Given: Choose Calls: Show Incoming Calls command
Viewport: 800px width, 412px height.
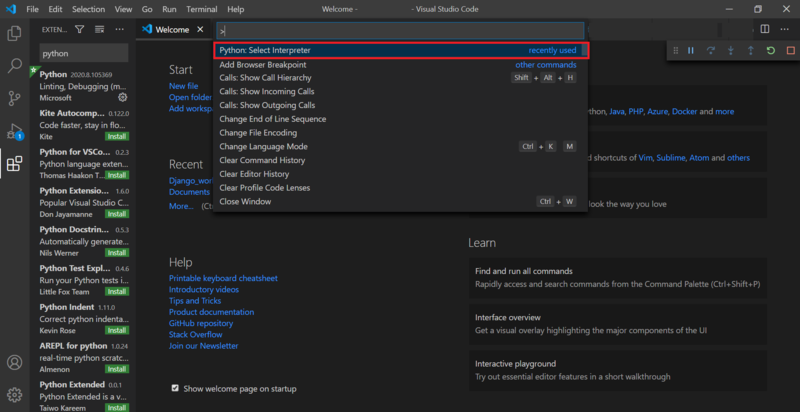Looking at the screenshot, I should pyautogui.click(x=401, y=92).
